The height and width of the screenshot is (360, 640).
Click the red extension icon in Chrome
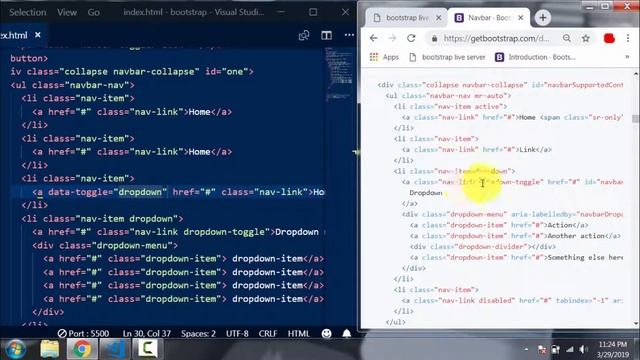coord(609,38)
